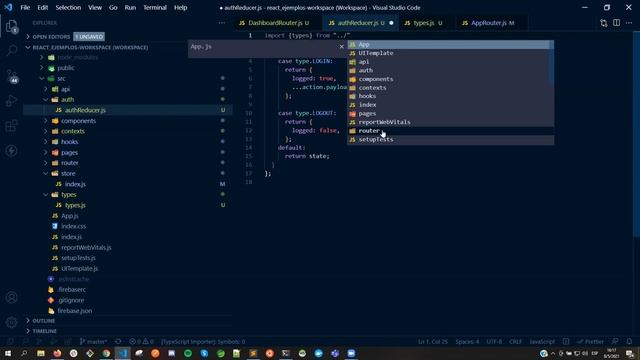Open the Accounts icon in activity bar
Viewport: 640px width, 360px height.
(12, 298)
